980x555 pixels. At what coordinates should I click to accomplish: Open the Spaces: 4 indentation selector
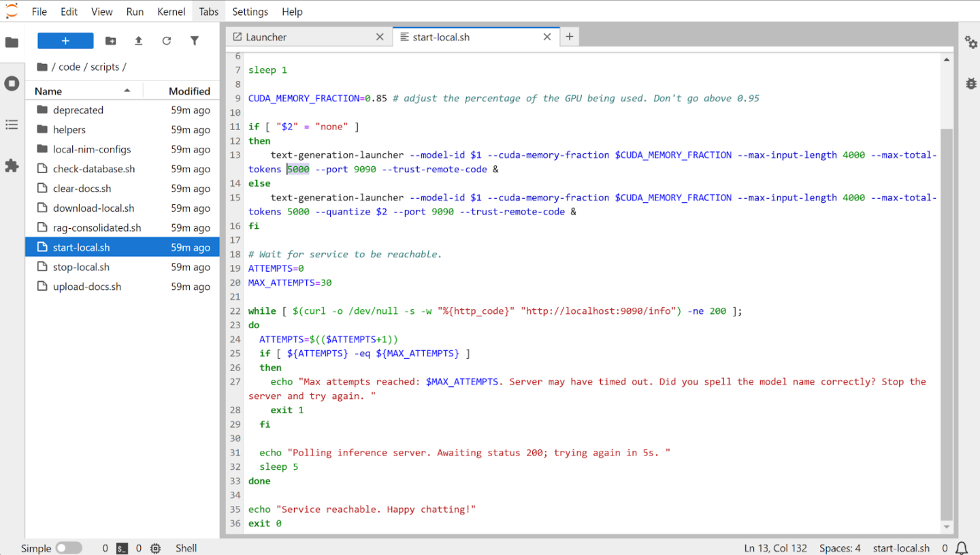[x=840, y=548]
